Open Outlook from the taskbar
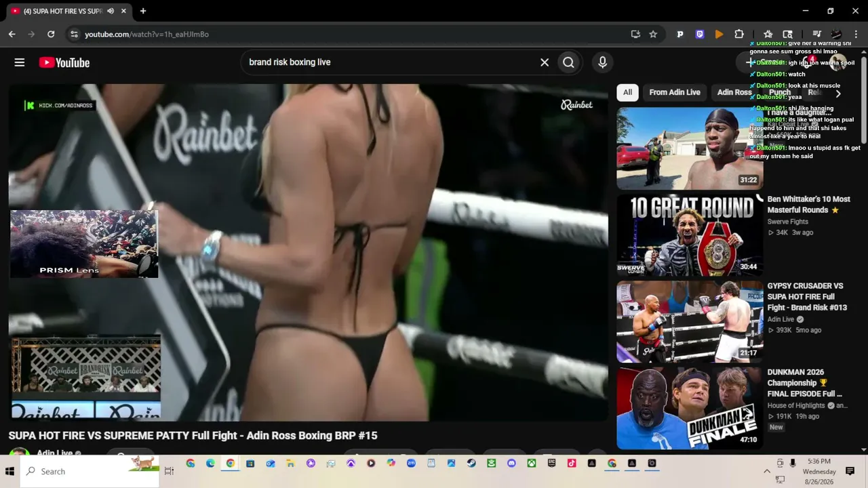 (x=271, y=464)
